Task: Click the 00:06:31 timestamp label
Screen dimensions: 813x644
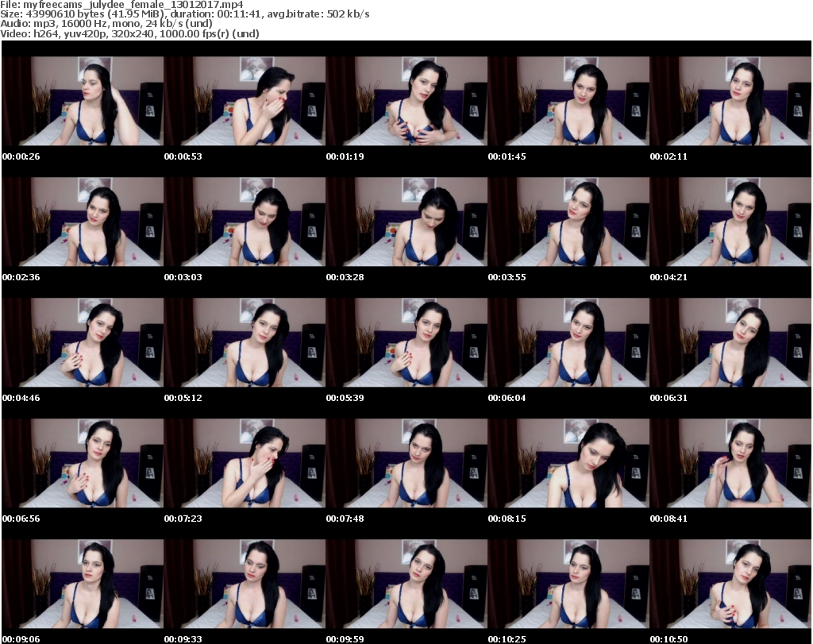Action: click(x=669, y=398)
